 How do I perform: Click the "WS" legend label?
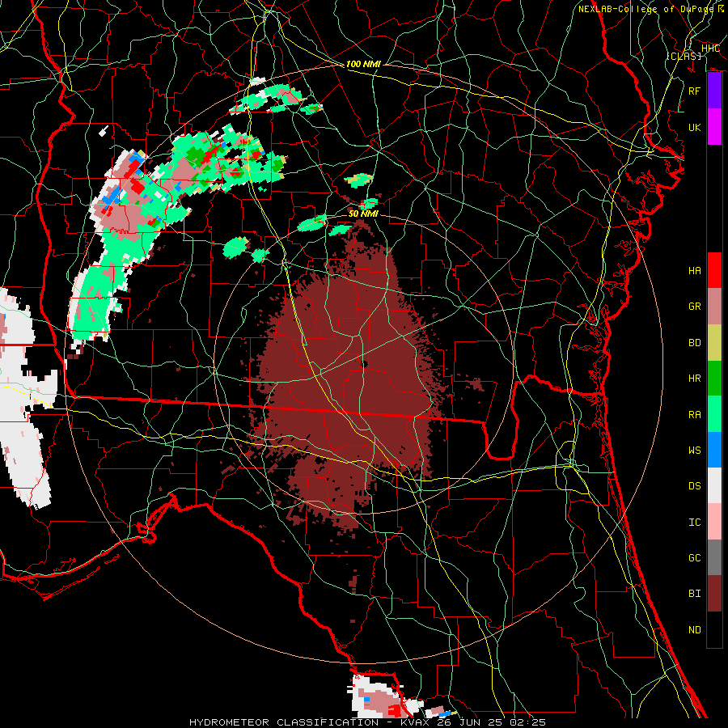694,450
